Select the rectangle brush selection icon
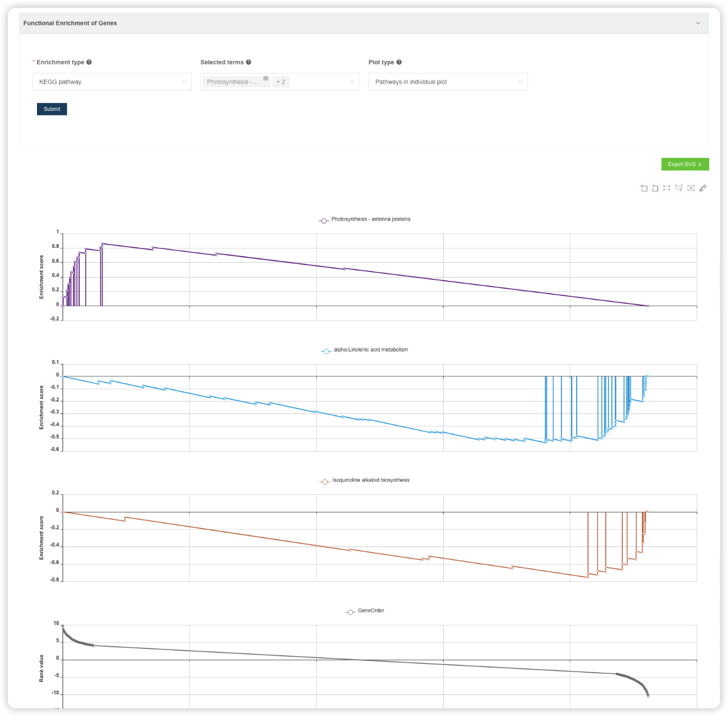The image size is (728, 716). tap(667, 188)
